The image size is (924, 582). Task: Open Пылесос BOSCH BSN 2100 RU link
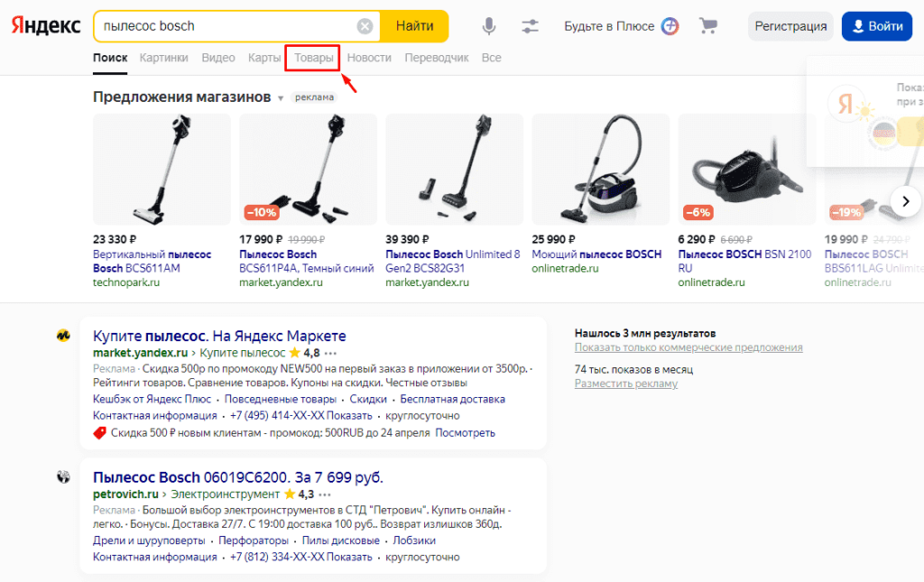tap(744, 261)
